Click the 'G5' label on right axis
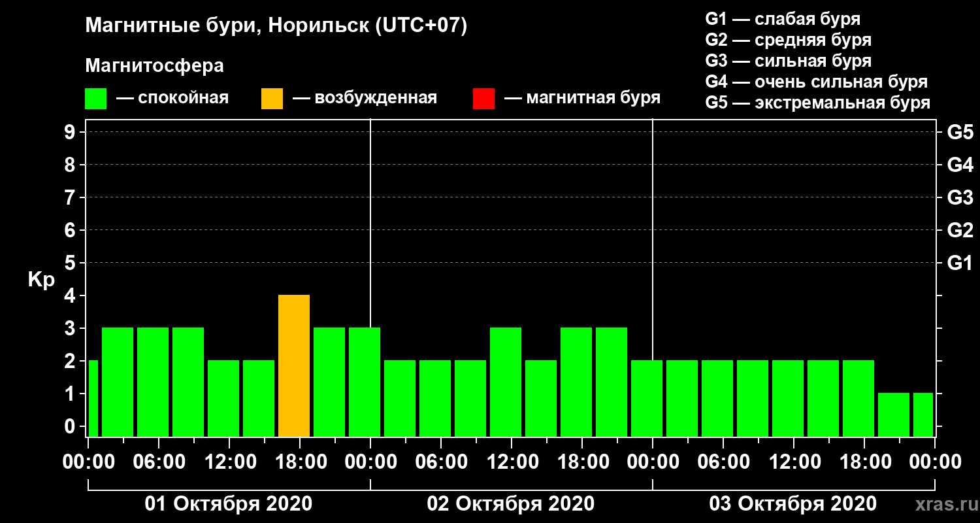Viewport: 980px width, 523px height. pyautogui.click(x=960, y=133)
